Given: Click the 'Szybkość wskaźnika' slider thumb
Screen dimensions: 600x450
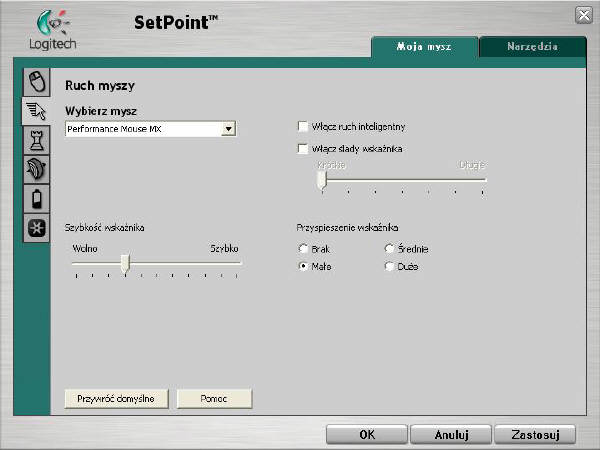Looking at the screenshot, I should point(125,264).
